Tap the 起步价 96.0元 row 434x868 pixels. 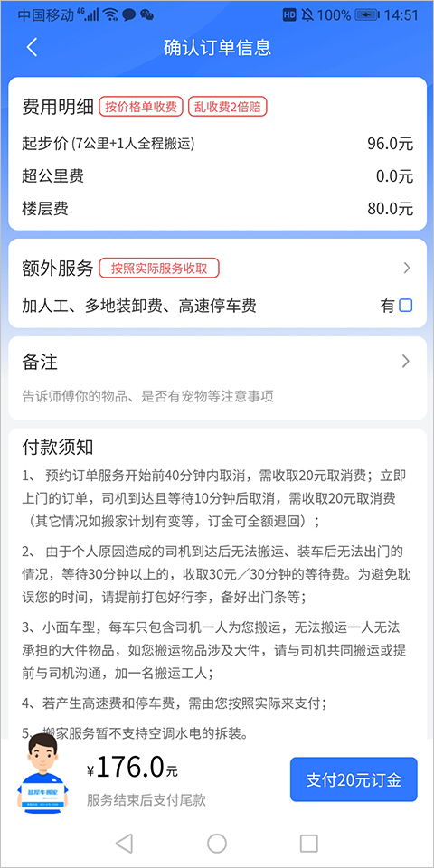tap(217, 144)
